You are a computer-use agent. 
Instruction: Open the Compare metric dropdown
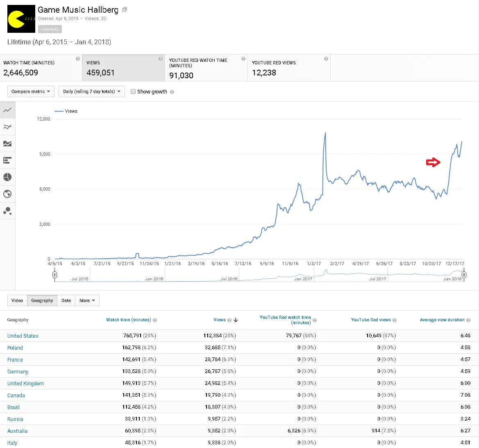click(x=31, y=91)
